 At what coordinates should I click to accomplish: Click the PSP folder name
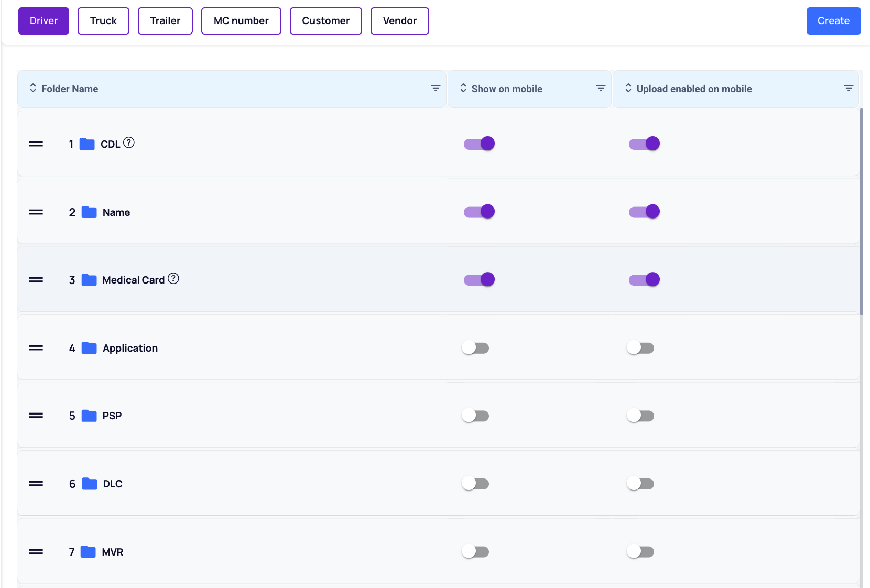pos(112,416)
